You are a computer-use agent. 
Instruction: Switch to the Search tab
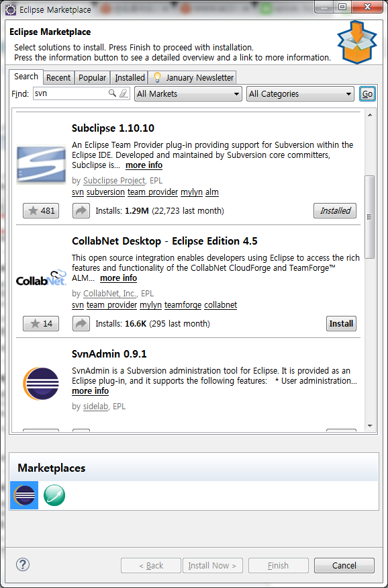26,77
